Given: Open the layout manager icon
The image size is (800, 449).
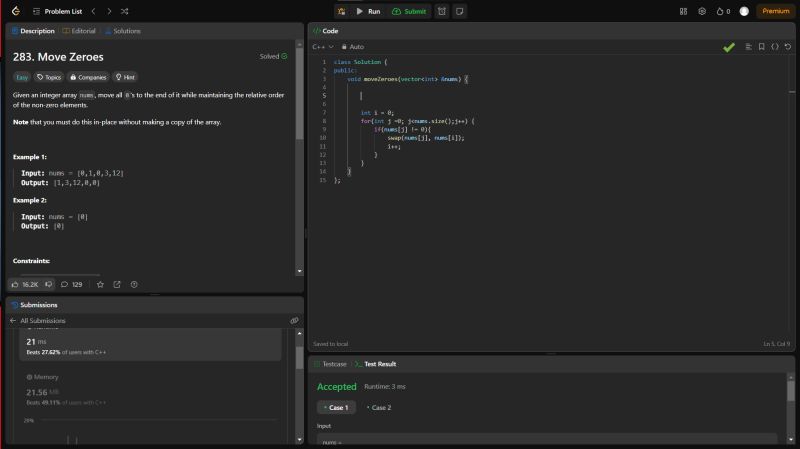Looking at the screenshot, I should [683, 11].
